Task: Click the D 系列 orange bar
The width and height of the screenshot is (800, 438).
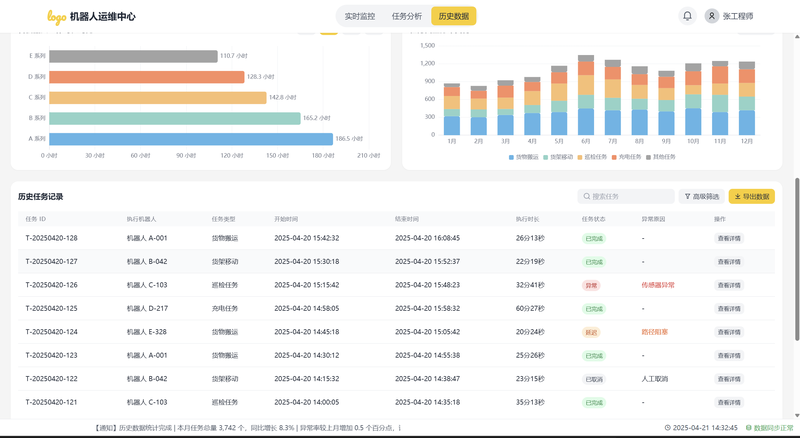Action: point(147,77)
